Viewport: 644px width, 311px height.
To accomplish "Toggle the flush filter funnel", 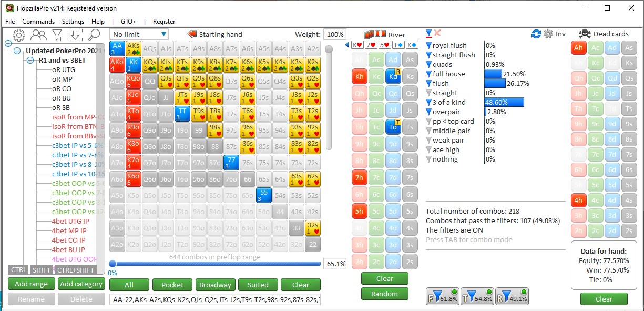I will 428,84.
